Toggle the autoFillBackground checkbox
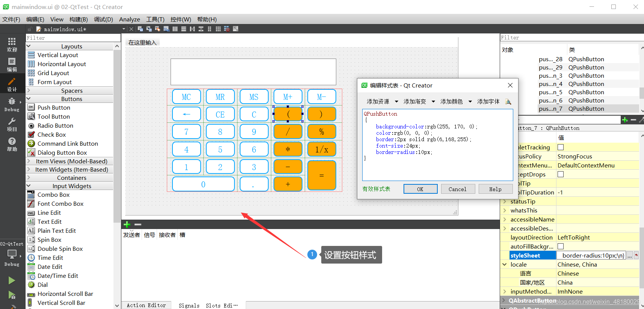 coord(561,246)
